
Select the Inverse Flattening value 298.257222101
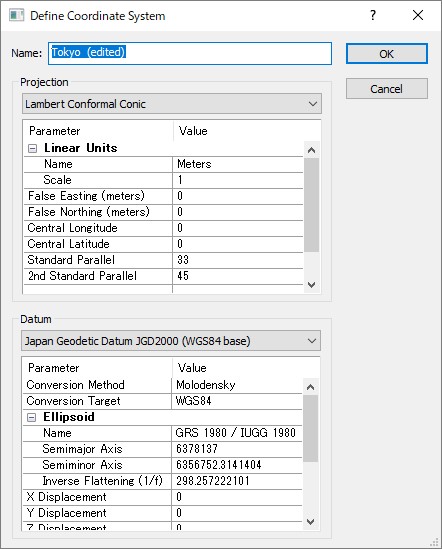pyautogui.click(x=237, y=481)
